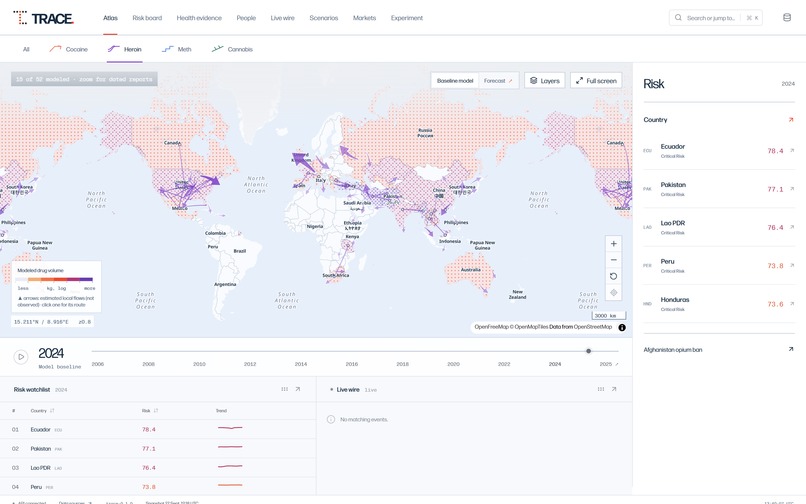Click the map coordinates readout
Screen dimensions: 806x504
tap(52, 322)
